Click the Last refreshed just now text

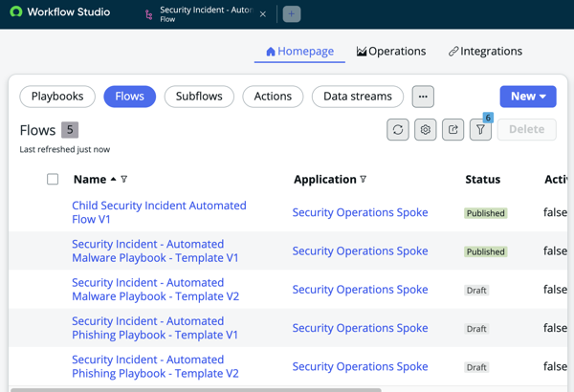tap(65, 149)
